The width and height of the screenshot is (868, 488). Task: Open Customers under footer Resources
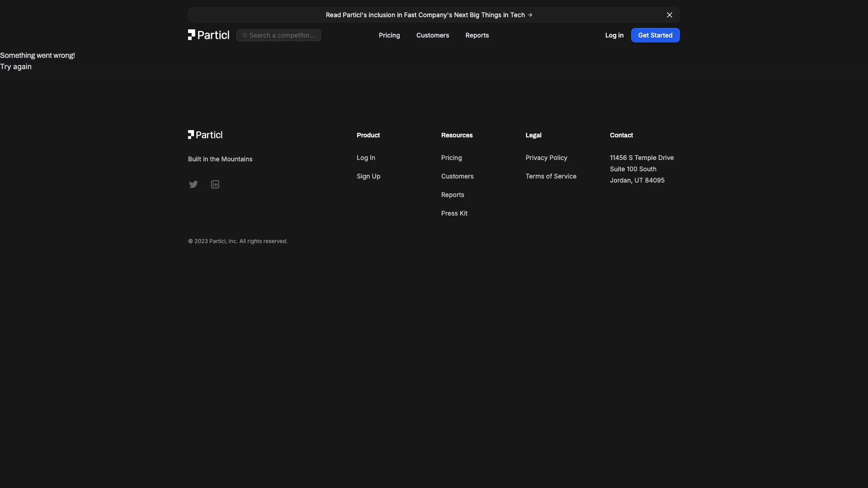coord(458,176)
